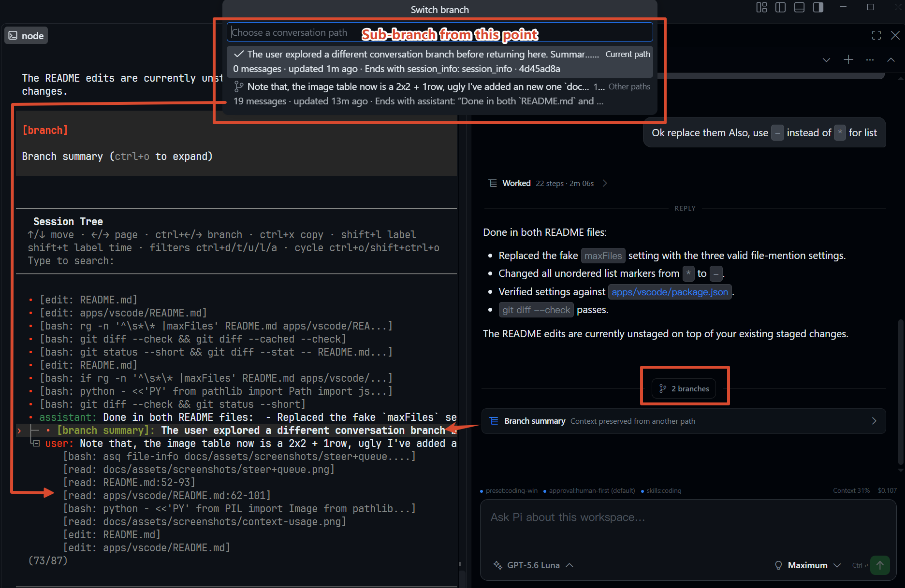Open the Customize Layout icon in title bar
This screenshot has width=905, height=588.
point(761,8)
